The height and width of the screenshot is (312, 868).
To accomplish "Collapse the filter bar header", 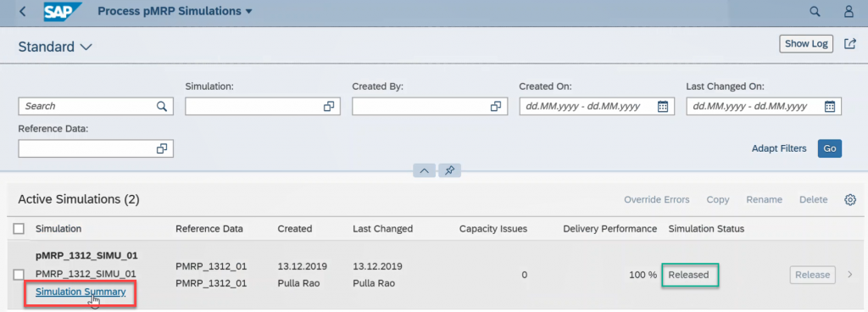I will pos(424,171).
